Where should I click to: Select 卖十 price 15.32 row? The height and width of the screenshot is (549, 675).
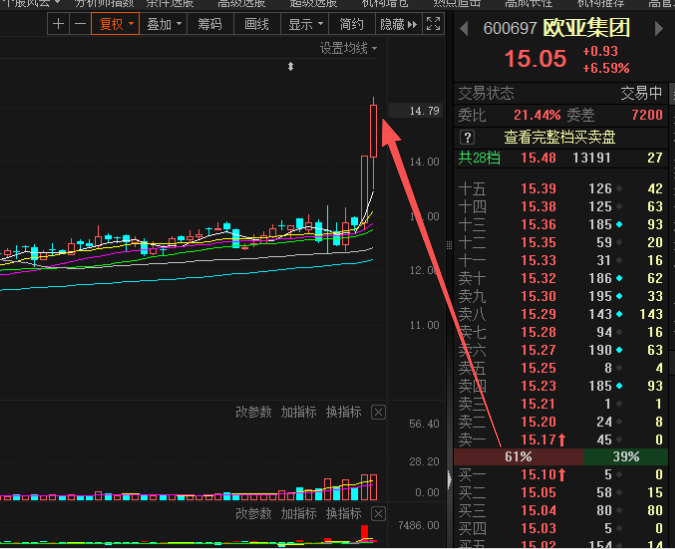click(561, 279)
